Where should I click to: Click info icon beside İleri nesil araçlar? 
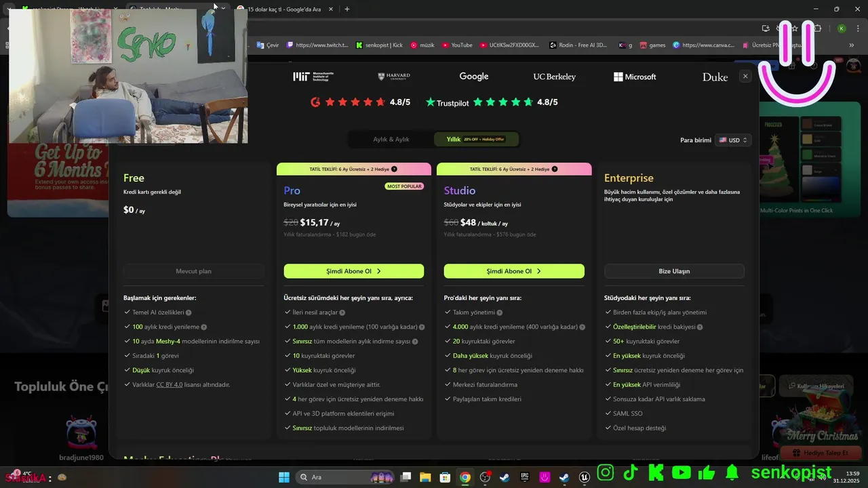pyautogui.click(x=342, y=312)
